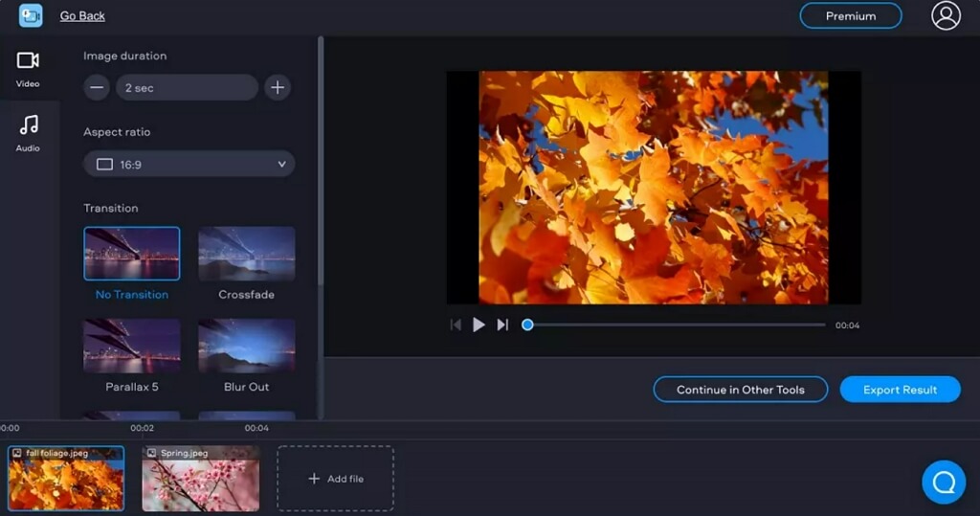Pick the Blur Out transition
980x516 pixels.
click(x=246, y=346)
